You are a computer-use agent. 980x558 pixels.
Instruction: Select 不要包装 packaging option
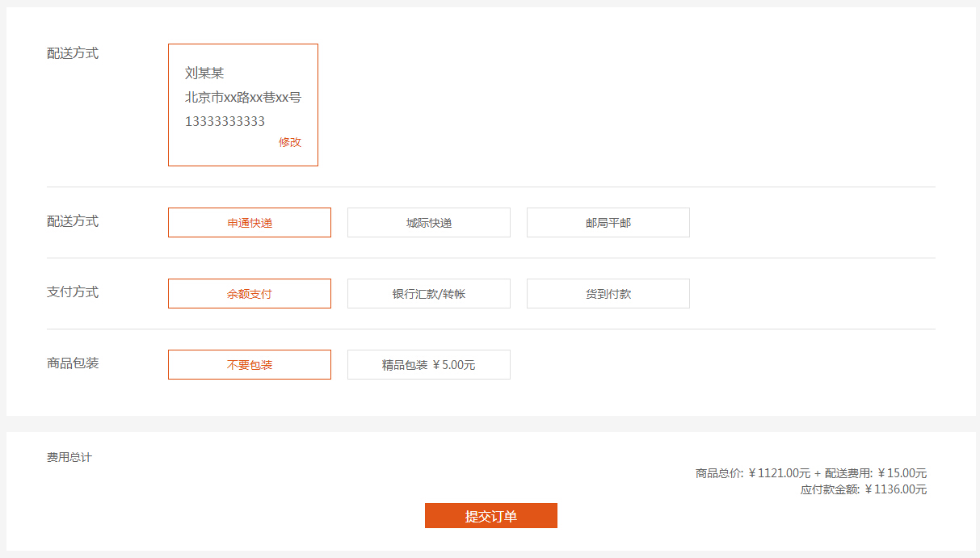click(250, 365)
